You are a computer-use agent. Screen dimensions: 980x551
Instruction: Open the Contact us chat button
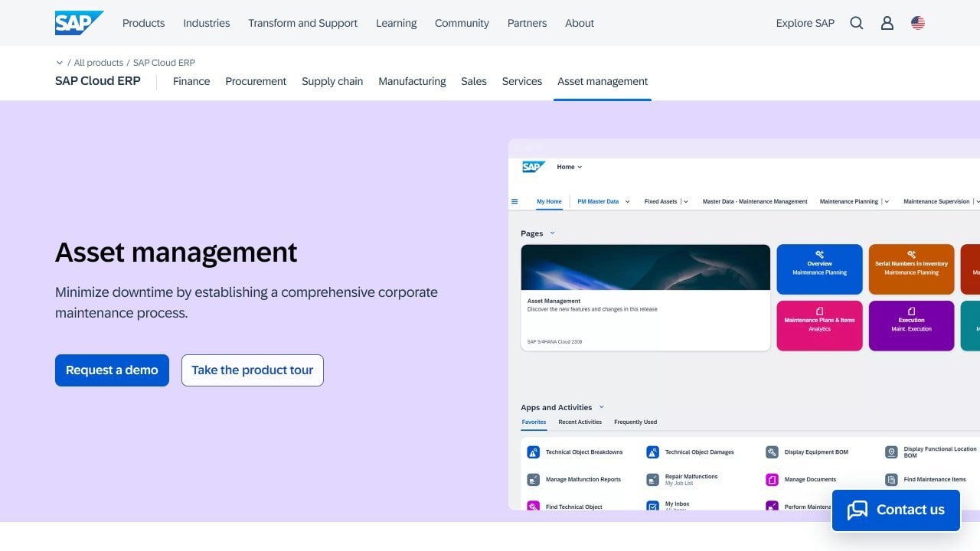[896, 510]
